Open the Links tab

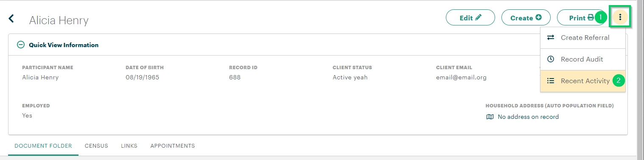[x=129, y=146]
